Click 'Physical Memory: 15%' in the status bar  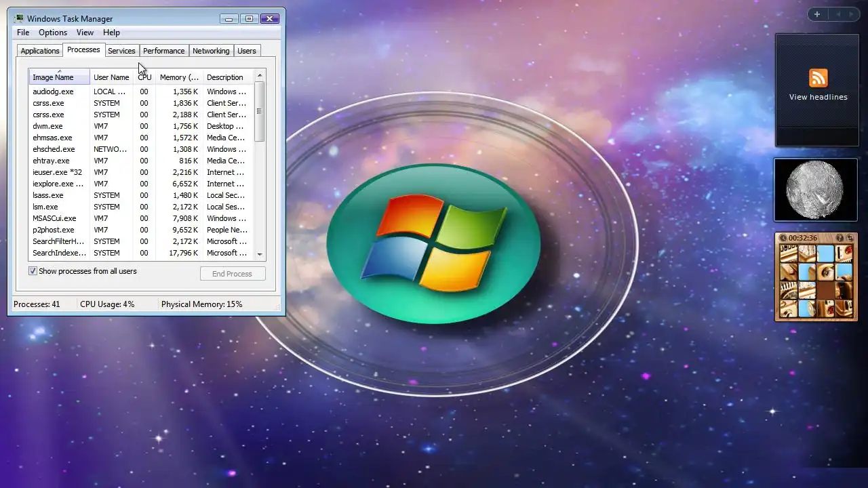pyautogui.click(x=201, y=304)
